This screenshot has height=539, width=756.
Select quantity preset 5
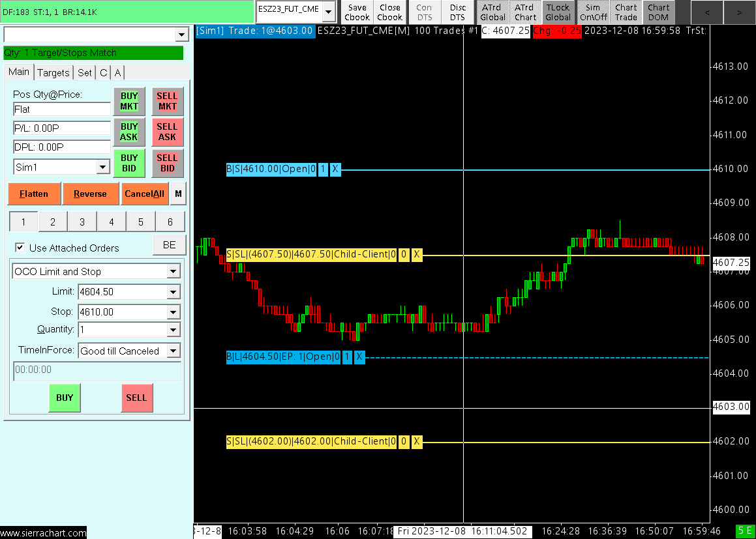(x=141, y=222)
